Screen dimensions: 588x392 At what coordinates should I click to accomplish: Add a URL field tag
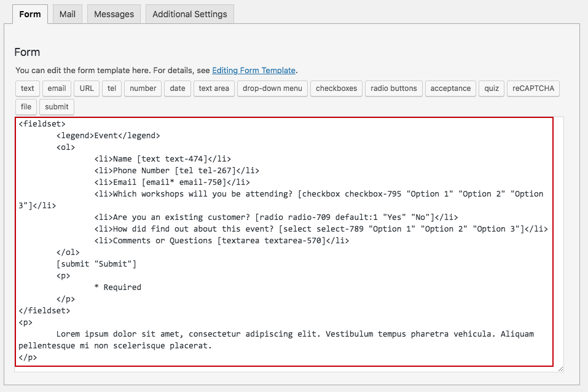point(87,88)
